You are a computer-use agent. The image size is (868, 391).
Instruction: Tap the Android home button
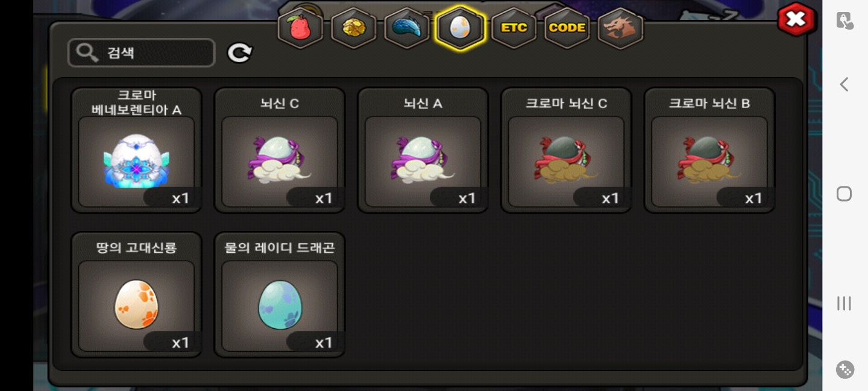coord(844,194)
